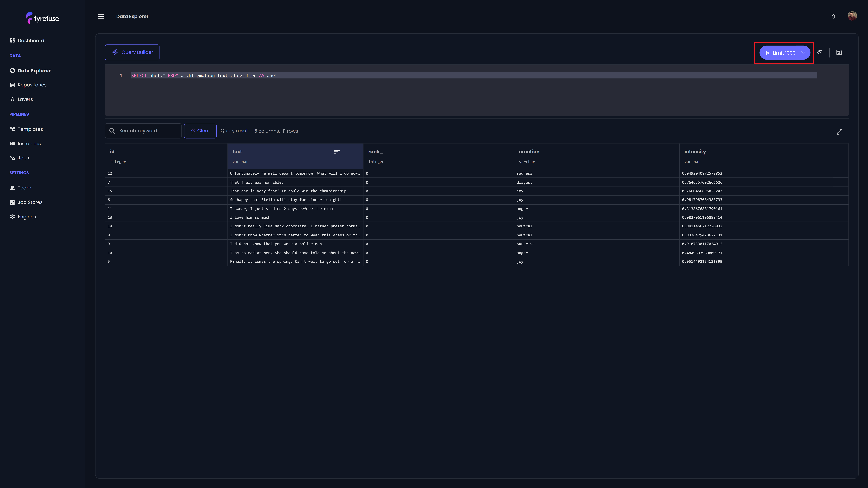Select intensity value 0.4849303960800171

click(x=764, y=253)
